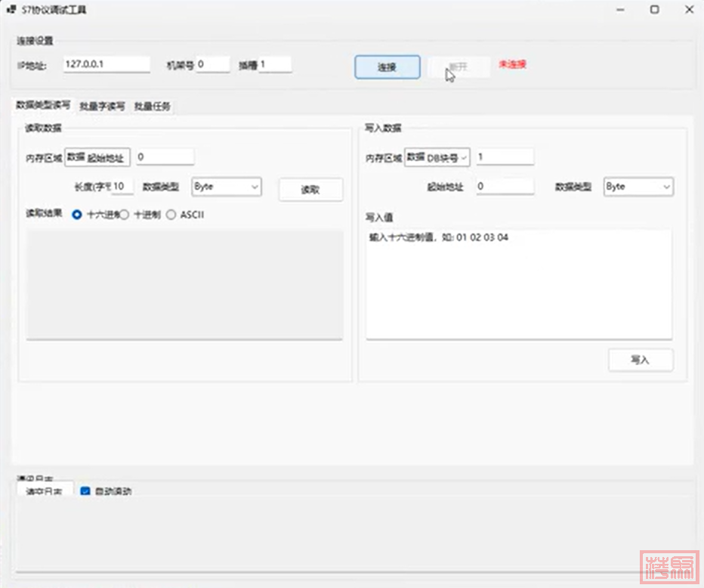Select the ASCII result format option
Screen dimensions: 704x588
click(x=171, y=215)
